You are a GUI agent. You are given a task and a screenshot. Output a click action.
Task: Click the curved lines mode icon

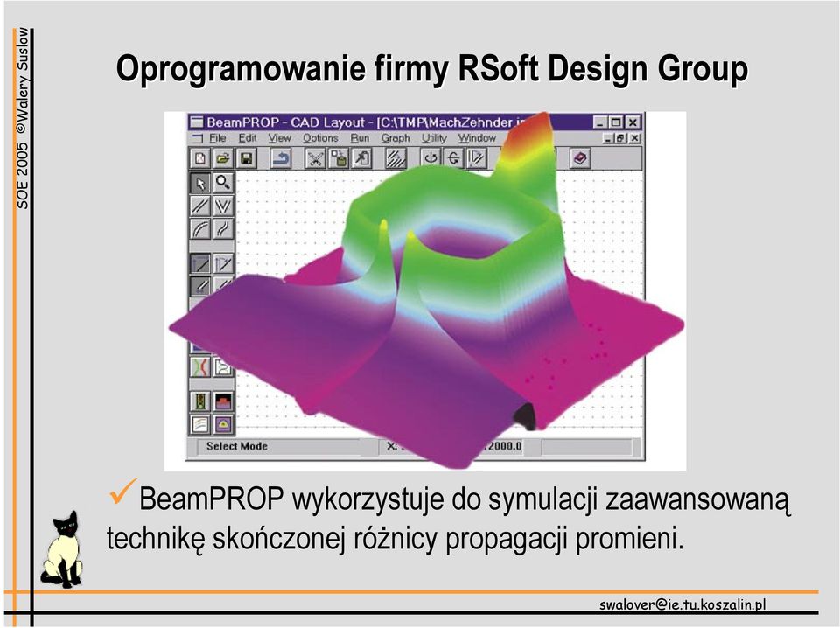click(201, 424)
